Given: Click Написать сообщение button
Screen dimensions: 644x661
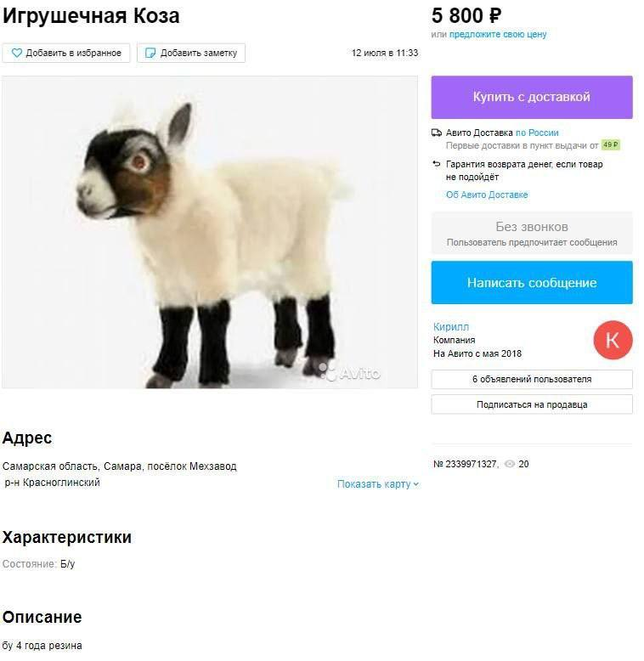Looking at the screenshot, I should [x=532, y=282].
